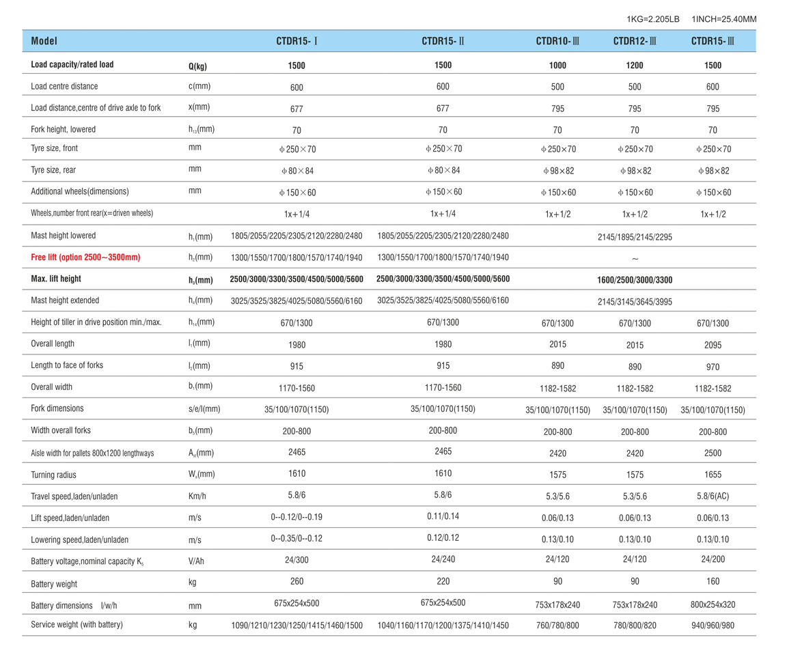The height and width of the screenshot is (672, 787).
Task: Click the 760/780/800 service weight value
Action: (x=557, y=626)
